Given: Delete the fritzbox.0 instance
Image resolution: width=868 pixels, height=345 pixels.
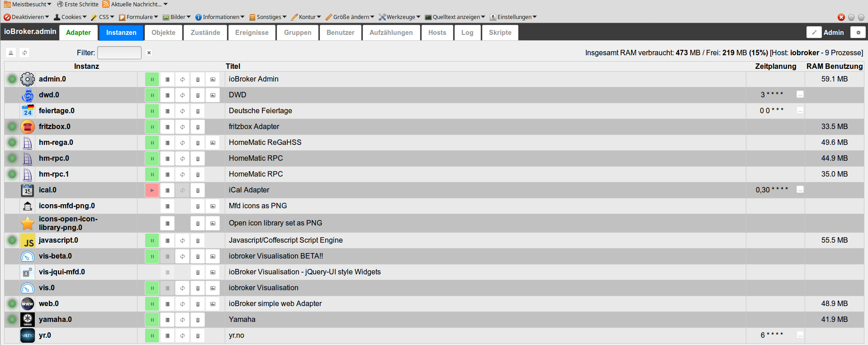Looking at the screenshot, I should [x=198, y=127].
